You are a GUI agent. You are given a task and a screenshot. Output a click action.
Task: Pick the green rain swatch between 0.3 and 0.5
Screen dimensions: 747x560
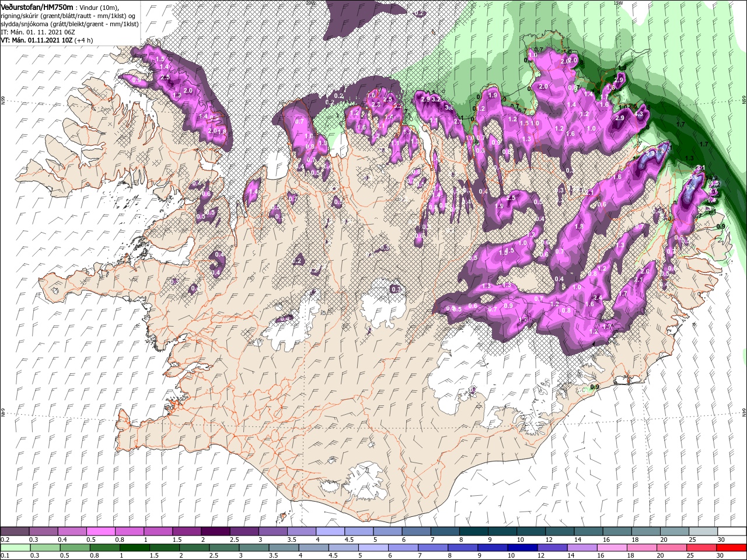[x=45, y=548]
